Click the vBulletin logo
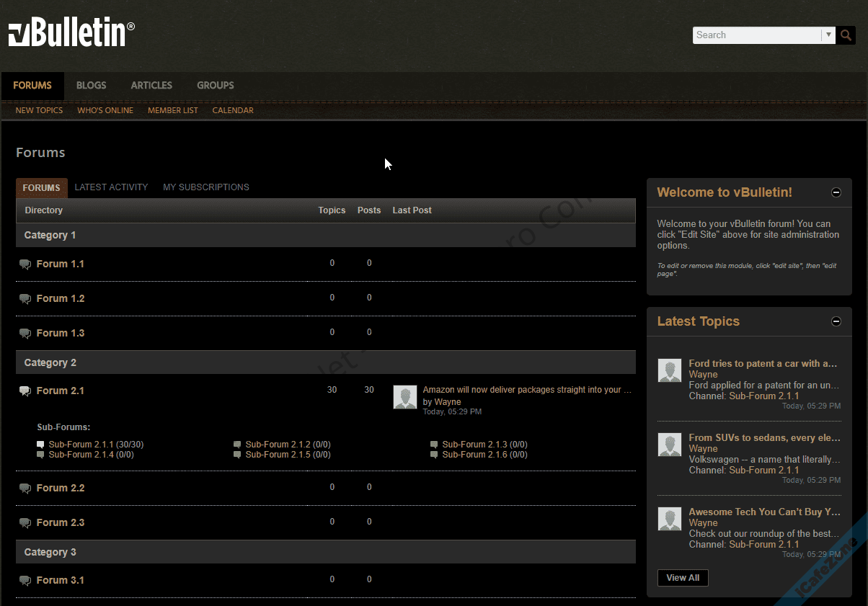The image size is (868, 606). pyautogui.click(x=71, y=33)
